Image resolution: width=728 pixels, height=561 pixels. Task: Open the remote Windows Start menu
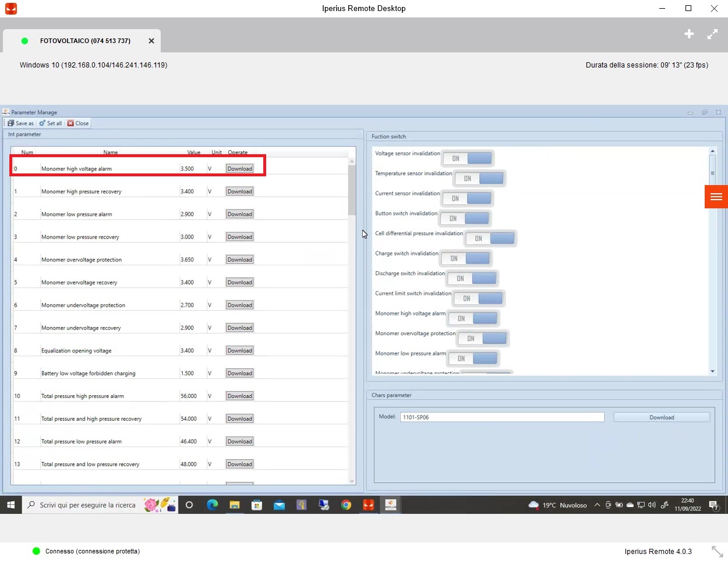click(10, 505)
